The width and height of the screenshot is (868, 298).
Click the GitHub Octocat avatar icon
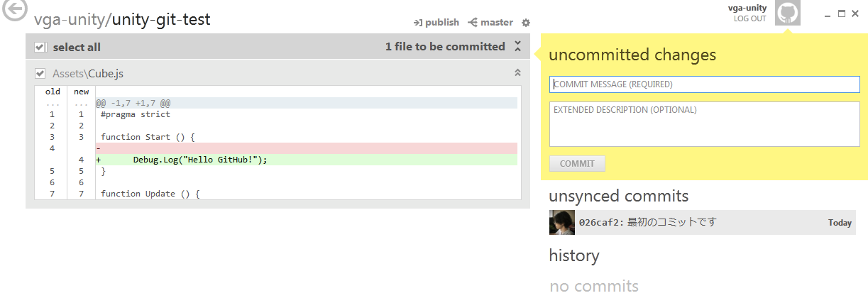coord(788,13)
